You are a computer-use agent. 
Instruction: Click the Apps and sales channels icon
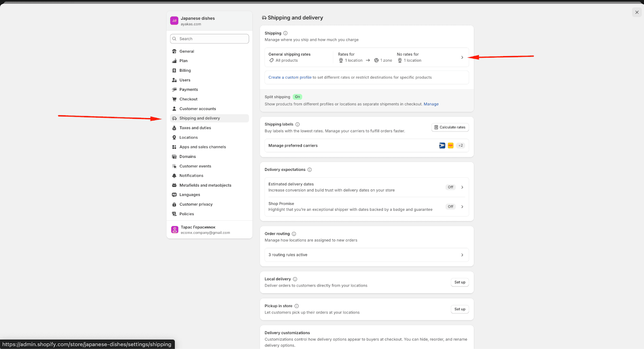coord(174,147)
